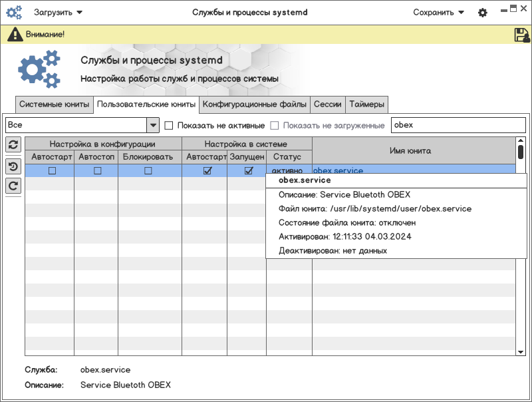Click the Имя юнита column header
The width and height of the screenshot is (532, 402).
click(x=410, y=151)
